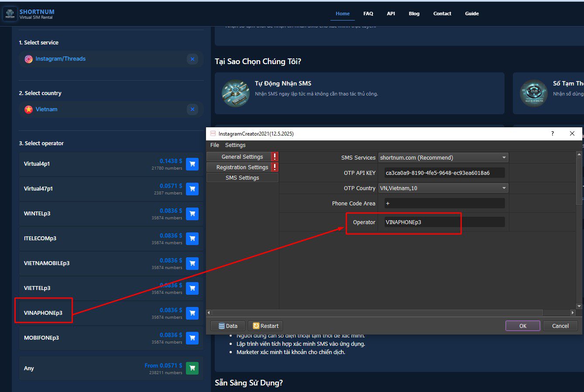The image size is (584, 392).
Task: Select the Virtual4p1 operator row
Action: click(x=111, y=164)
